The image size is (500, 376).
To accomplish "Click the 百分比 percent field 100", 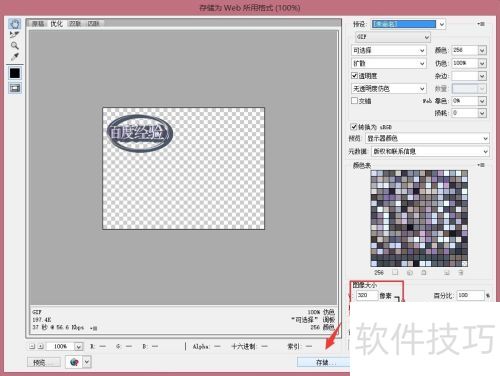I will click(470, 295).
